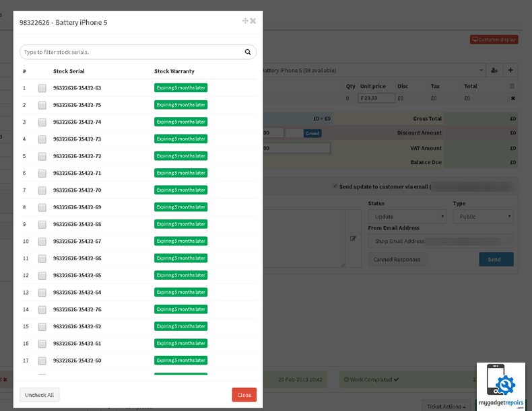Click the red Close button
Viewport: 532px width, 411px height.
tap(244, 395)
